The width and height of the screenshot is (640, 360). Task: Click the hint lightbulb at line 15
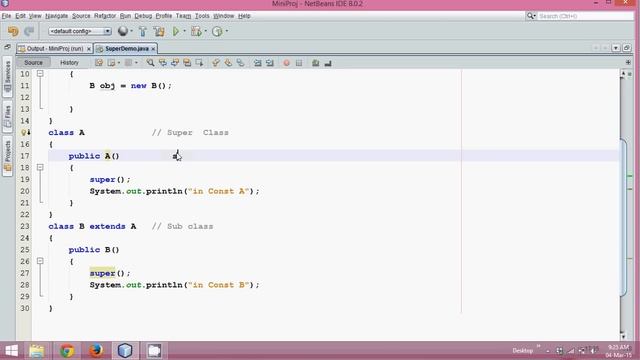pyautogui.click(x=25, y=132)
